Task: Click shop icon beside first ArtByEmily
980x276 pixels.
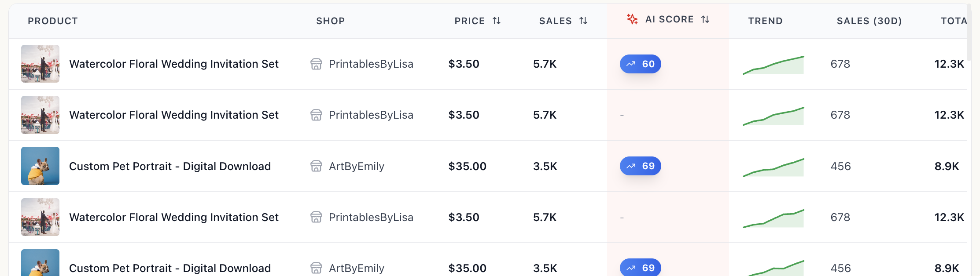Action: pyautogui.click(x=316, y=166)
